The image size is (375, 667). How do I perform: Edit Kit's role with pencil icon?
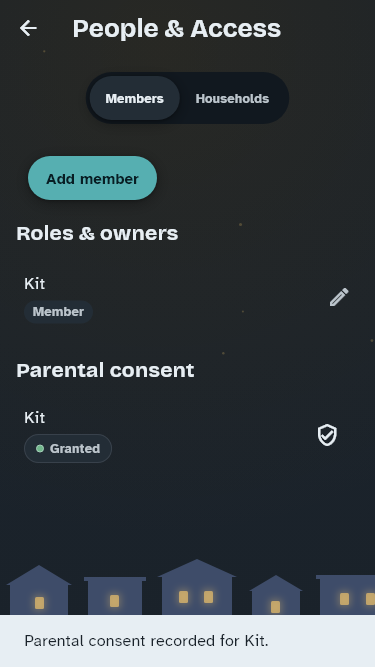(x=339, y=297)
